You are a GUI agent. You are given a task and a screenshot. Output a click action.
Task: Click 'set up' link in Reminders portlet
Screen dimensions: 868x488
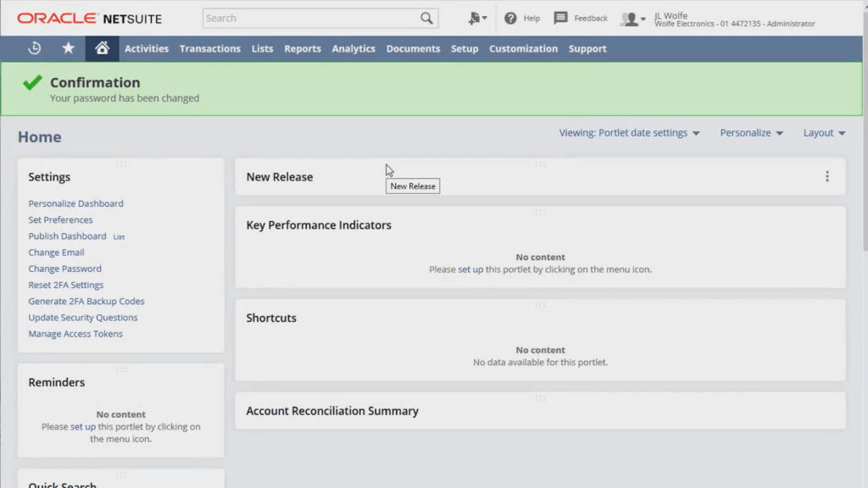click(x=83, y=427)
